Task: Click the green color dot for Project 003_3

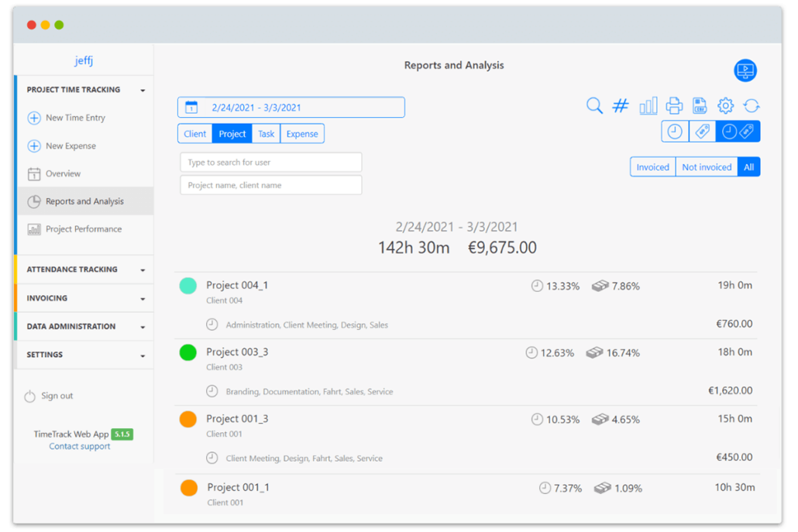Action: [187, 353]
